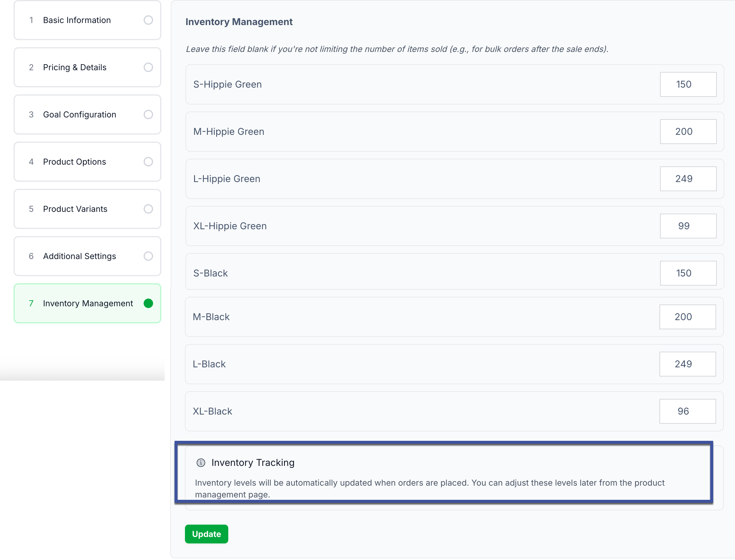Select the Pricing & Details step circle
The image size is (735, 560).
point(148,67)
